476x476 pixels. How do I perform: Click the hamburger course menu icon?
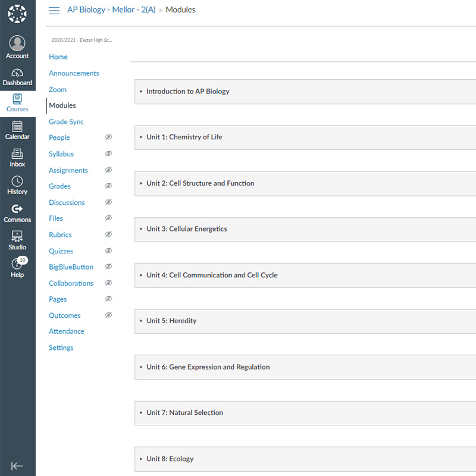54,10
